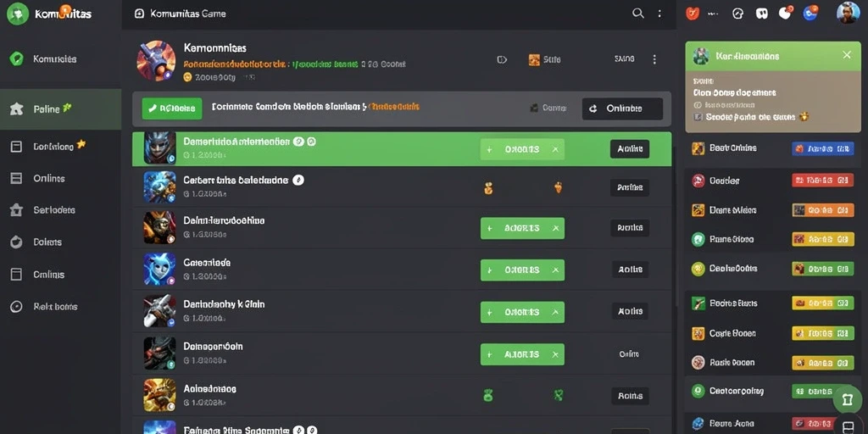
Task: Click the blue badge in right panel list
Action: coord(822,148)
